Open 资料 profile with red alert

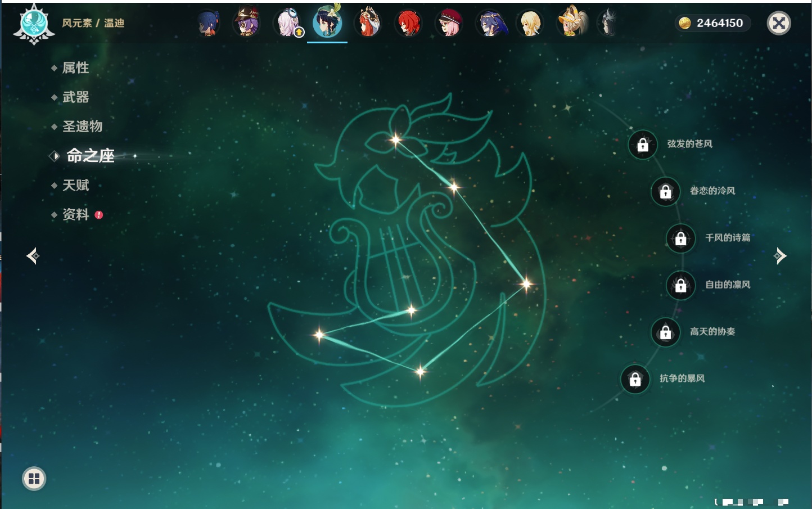coord(75,214)
